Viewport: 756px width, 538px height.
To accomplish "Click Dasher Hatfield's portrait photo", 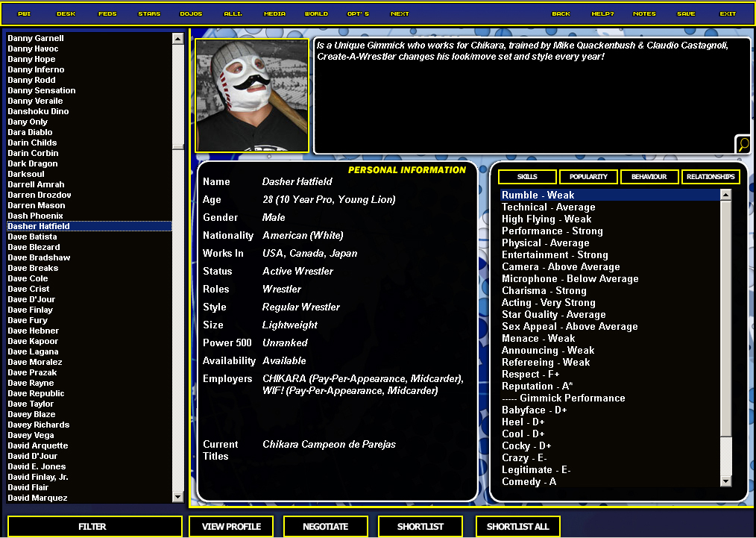I will click(x=252, y=96).
